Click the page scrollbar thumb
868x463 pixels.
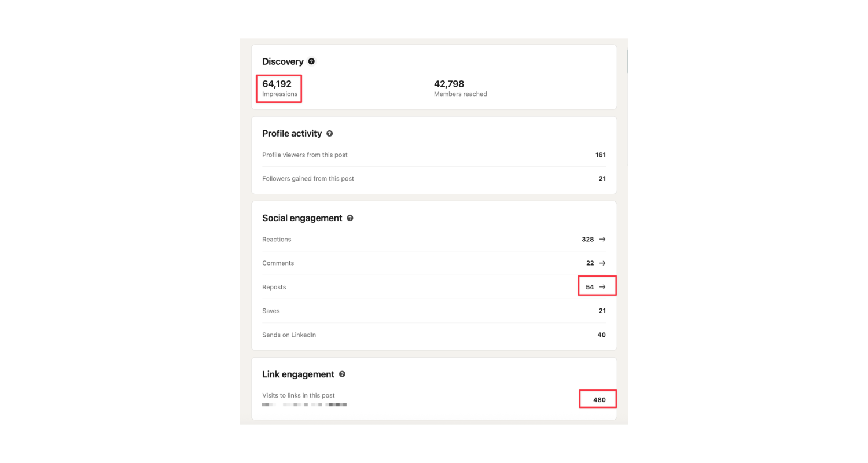[x=626, y=61]
